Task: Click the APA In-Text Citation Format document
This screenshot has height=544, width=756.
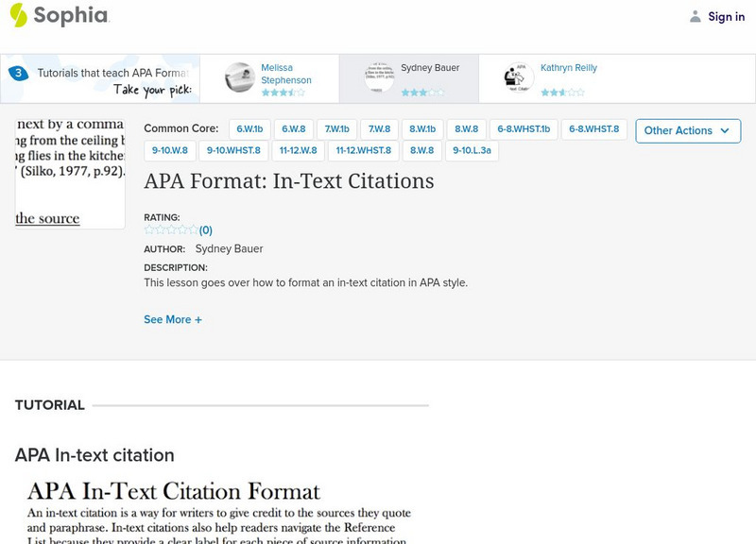Action: click(x=220, y=510)
